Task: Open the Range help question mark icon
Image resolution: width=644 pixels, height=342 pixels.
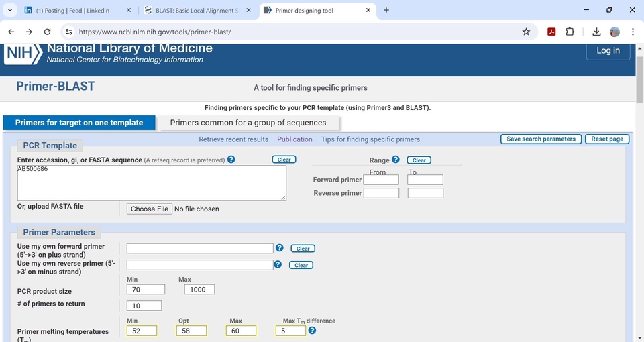Action: [395, 160]
